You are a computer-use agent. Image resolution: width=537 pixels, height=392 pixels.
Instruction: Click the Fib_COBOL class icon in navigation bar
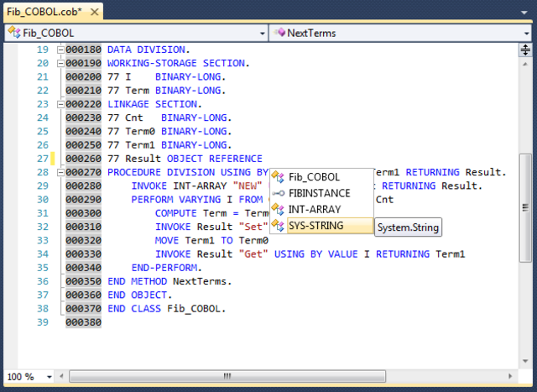tap(14, 32)
